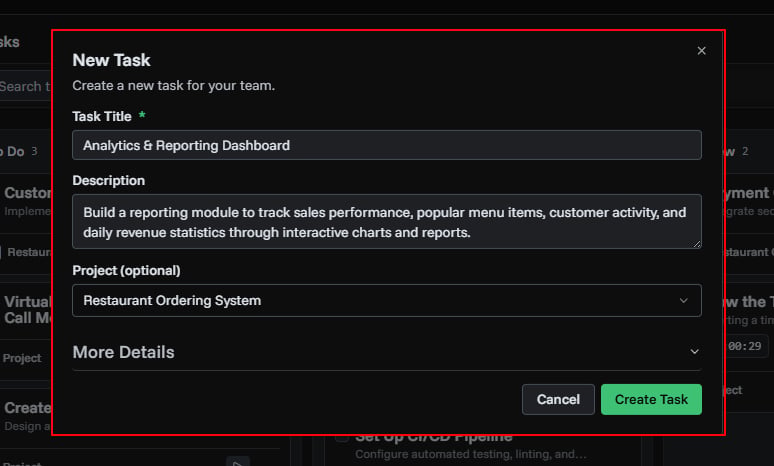Click the 'New Task' dialog heading
Image resolution: width=774 pixels, height=466 pixels.
(111, 60)
